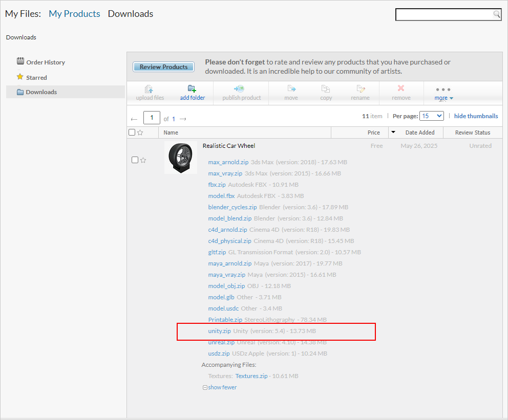Click the search magnifier icon
Screen dimensions: 508x420
coord(496,14)
